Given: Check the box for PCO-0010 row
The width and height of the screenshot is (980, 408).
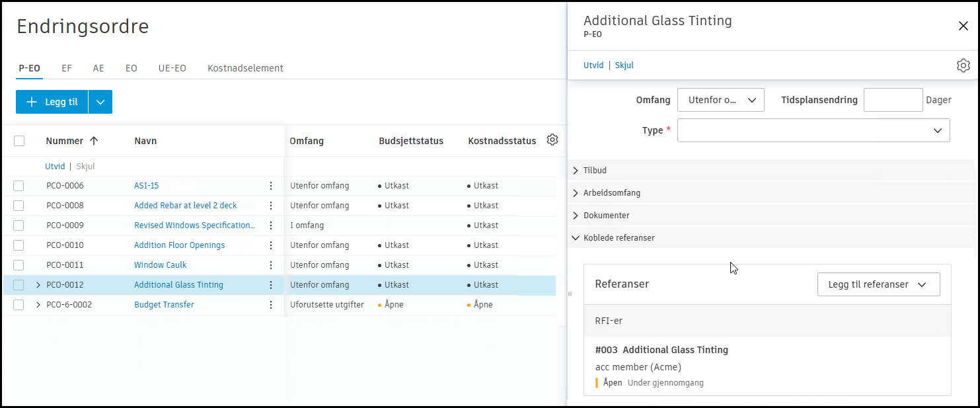Looking at the screenshot, I should [x=19, y=245].
